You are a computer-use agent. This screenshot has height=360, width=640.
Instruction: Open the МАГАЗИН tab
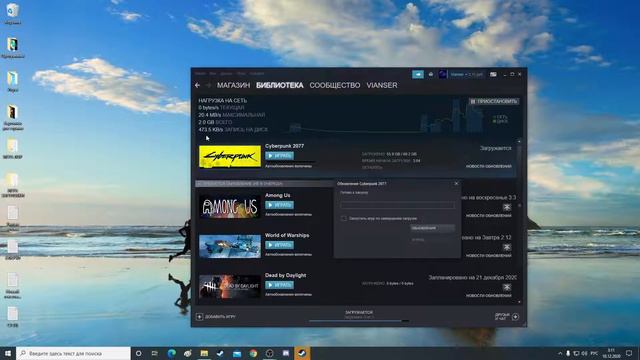pos(233,85)
